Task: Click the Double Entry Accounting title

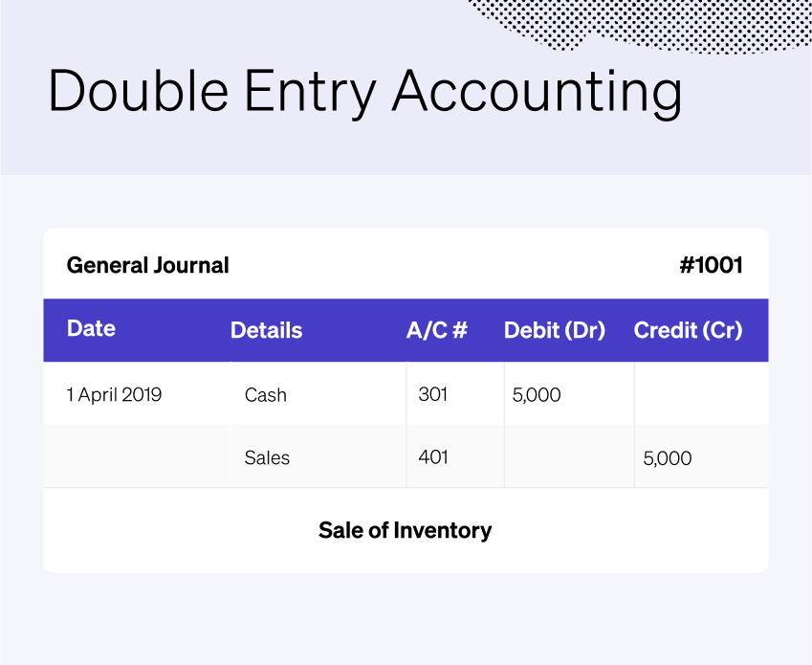Action: (x=364, y=93)
